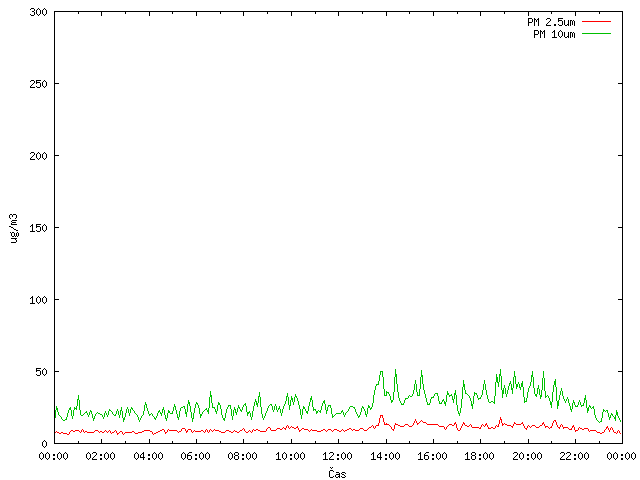Click the 22:00 time label
Screen dimensions: 640x480
click(574, 456)
